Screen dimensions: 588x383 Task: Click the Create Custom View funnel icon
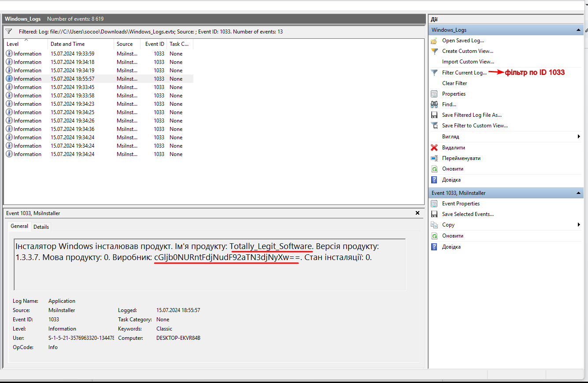[434, 51]
